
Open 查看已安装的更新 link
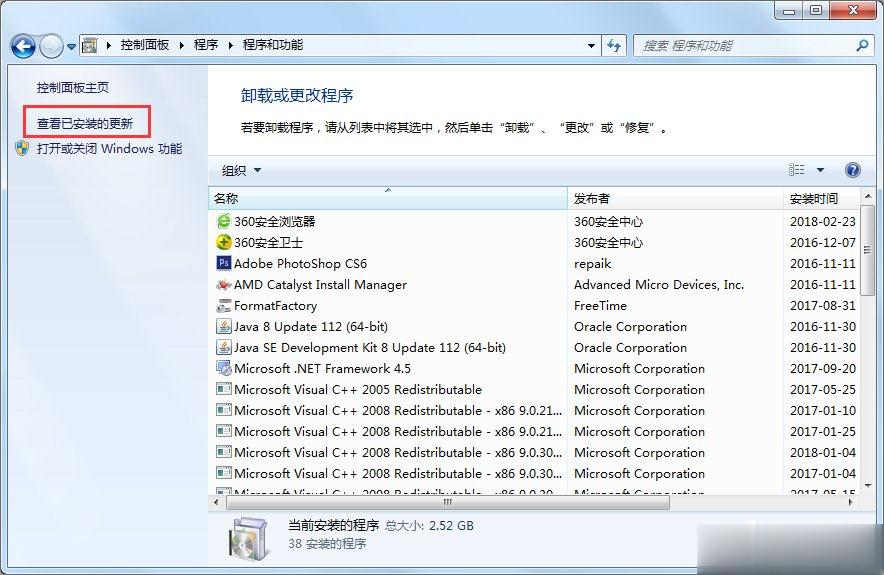(x=85, y=123)
